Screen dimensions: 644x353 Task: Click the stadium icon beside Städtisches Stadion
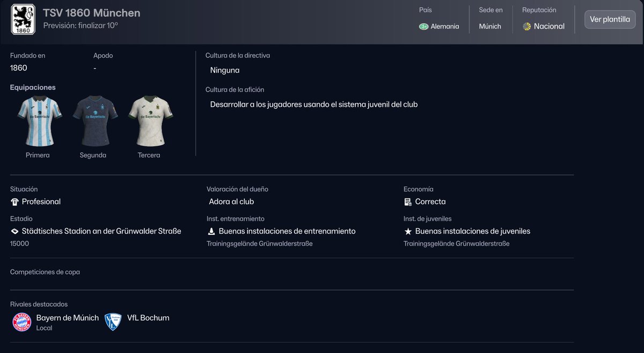(x=14, y=231)
